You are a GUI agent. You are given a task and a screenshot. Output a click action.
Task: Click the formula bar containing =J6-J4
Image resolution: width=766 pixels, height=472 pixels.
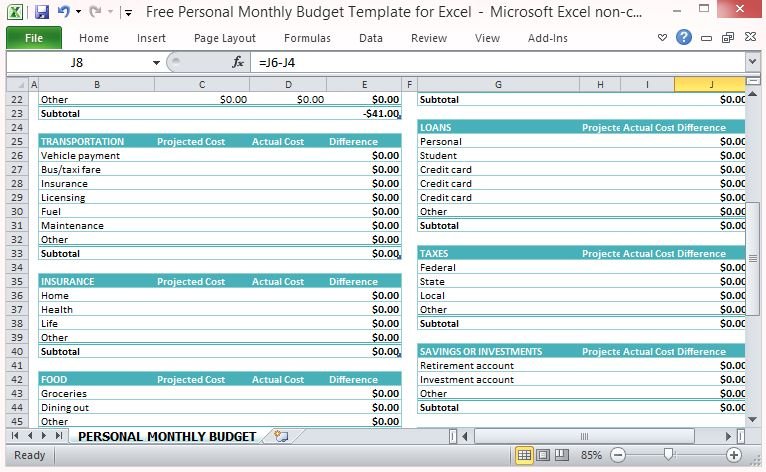[498, 63]
